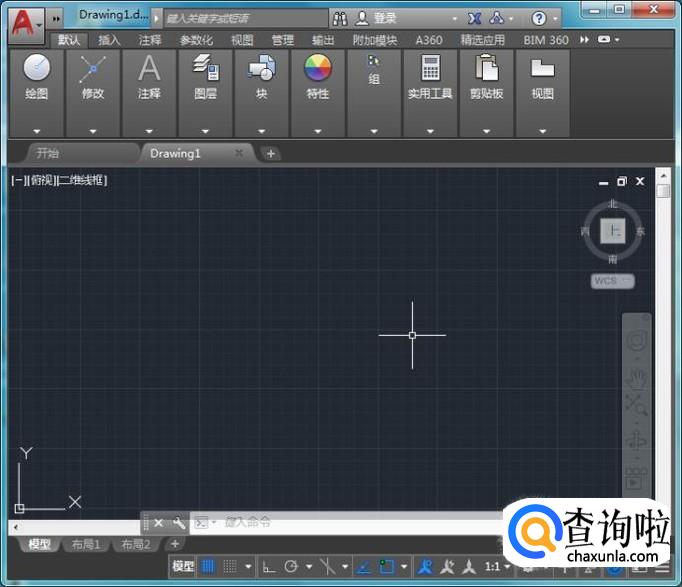The image size is (682, 587).
Task: Add a new drawing tab with plus button
Action: [270, 153]
